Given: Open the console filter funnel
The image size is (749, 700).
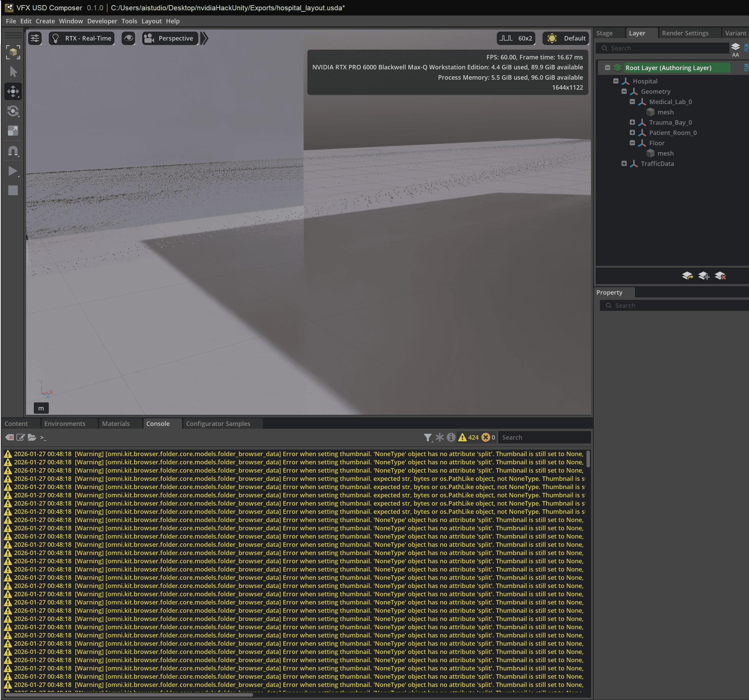Looking at the screenshot, I should click(x=428, y=437).
